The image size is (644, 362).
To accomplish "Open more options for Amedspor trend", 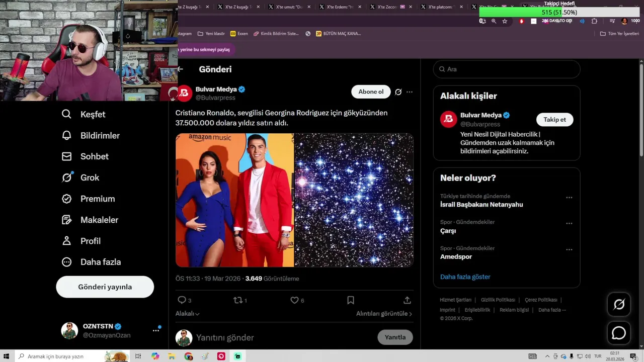I will pyautogui.click(x=569, y=249).
